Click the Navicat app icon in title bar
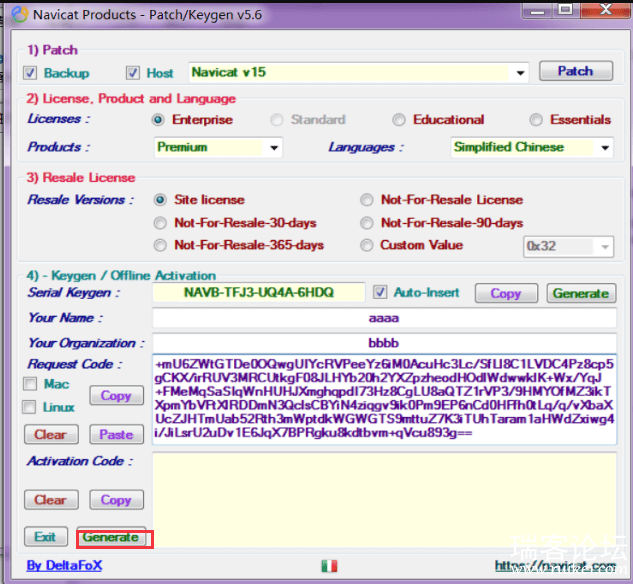633x584 pixels. point(19,14)
